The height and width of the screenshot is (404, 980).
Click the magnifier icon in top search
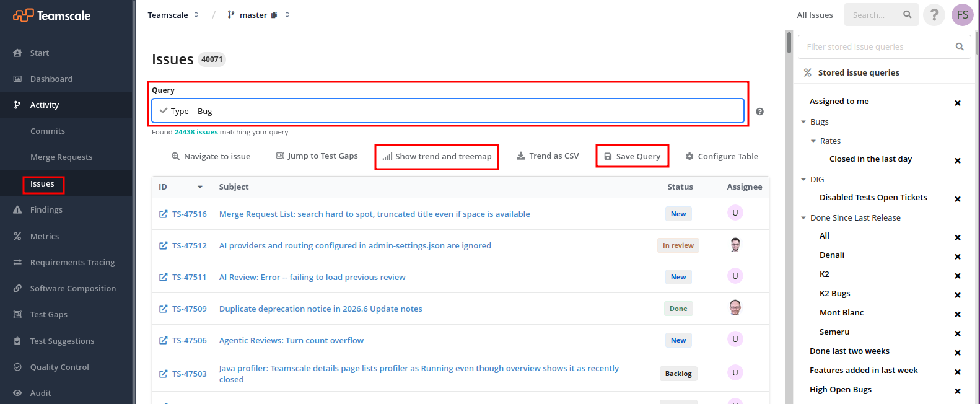click(x=908, y=14)
